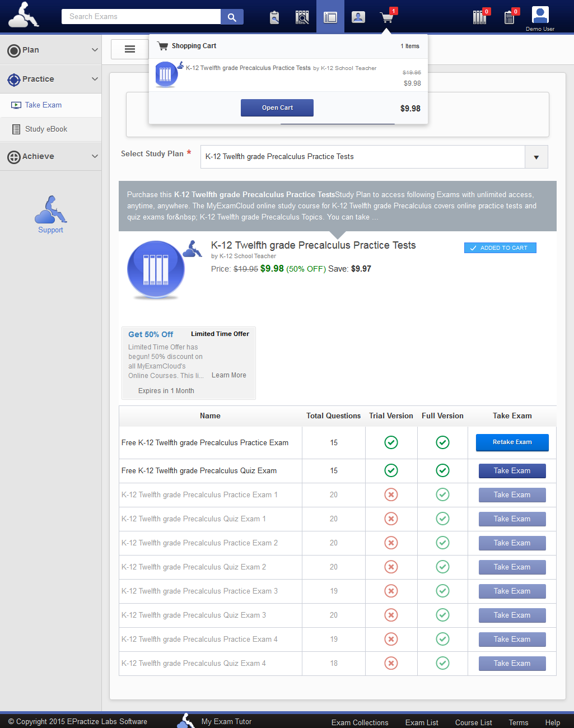
Task: Open the clipboard search icon in header
Action: [x=274, y=17]
